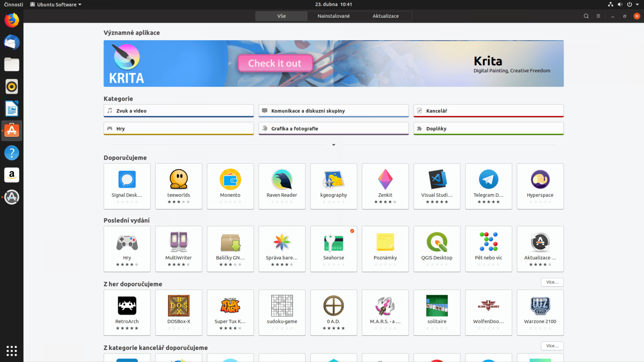Open the Seahorse app tile
Viewport: 644px width, 362px height.
[x=334, y=249]
